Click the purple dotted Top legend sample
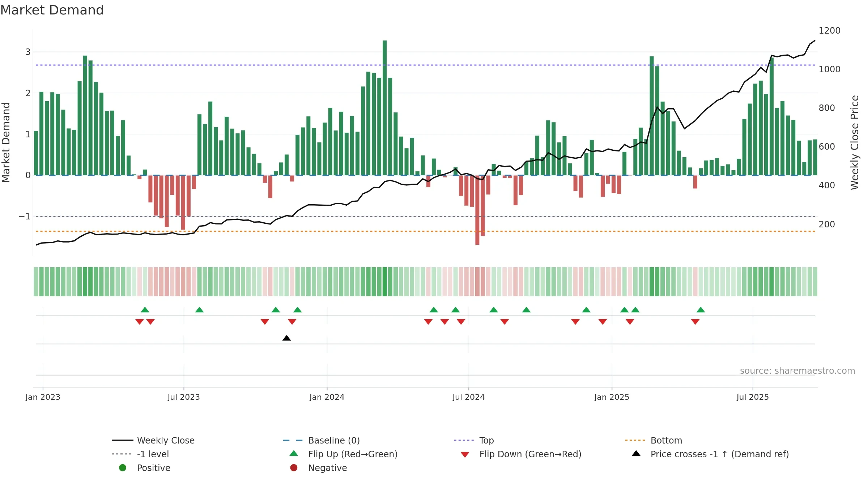 coord(464,440)
